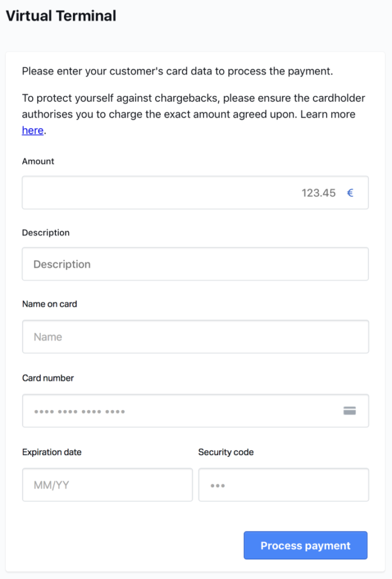The image size is (392, 579).
Task: Select the MM/YY expiration date field
Action: point(107,485)
